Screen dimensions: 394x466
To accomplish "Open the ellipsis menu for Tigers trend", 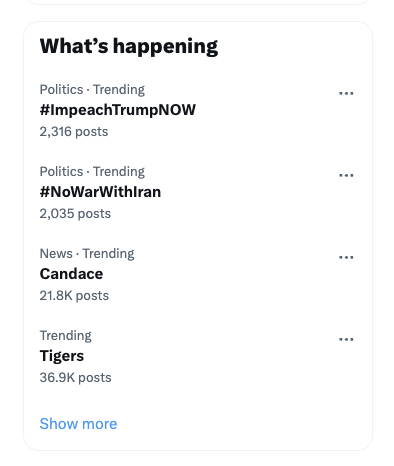I will [x=346, y=339].
